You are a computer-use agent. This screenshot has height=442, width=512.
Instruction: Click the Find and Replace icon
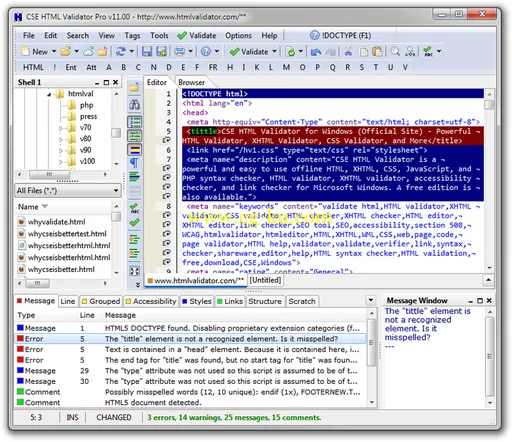coord(410,51)
